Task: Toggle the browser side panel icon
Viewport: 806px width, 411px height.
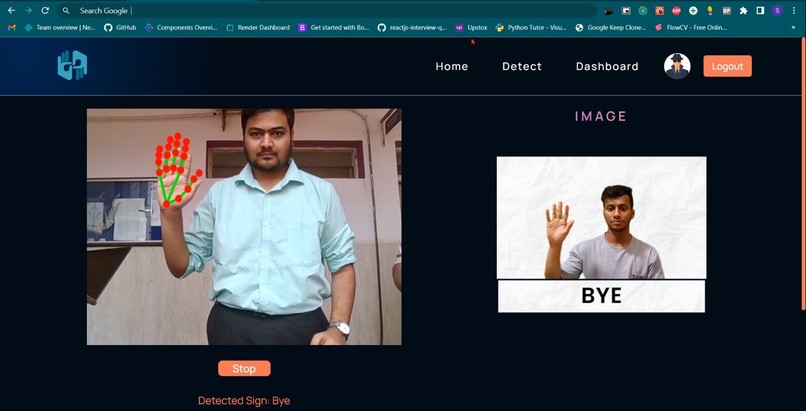Action: pyautogui.click(x=760, y=11)
